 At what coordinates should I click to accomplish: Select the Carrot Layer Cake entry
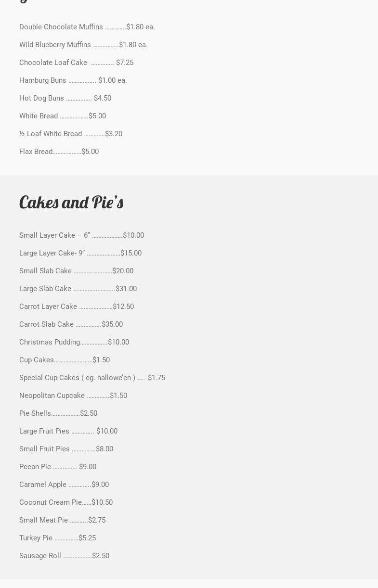pyautogui.click(x=77, y=307)
